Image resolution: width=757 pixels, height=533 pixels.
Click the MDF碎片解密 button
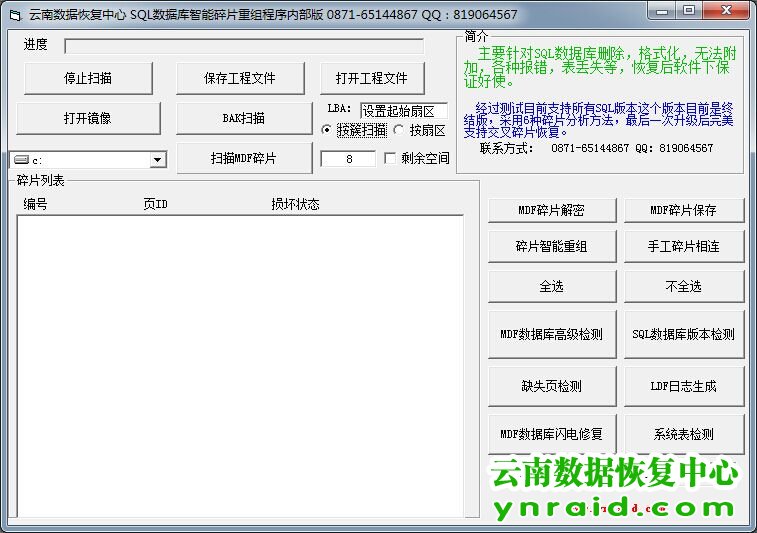point(551,210)
